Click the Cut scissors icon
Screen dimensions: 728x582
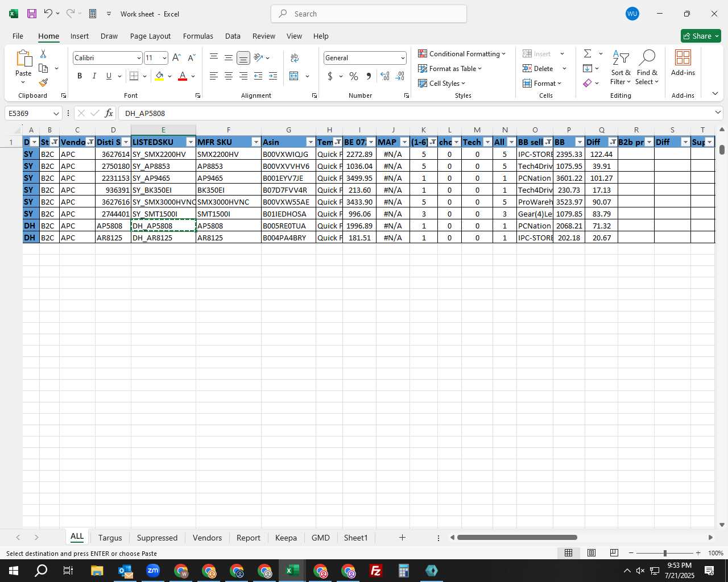pyautogui.click(x=43, y=54)
